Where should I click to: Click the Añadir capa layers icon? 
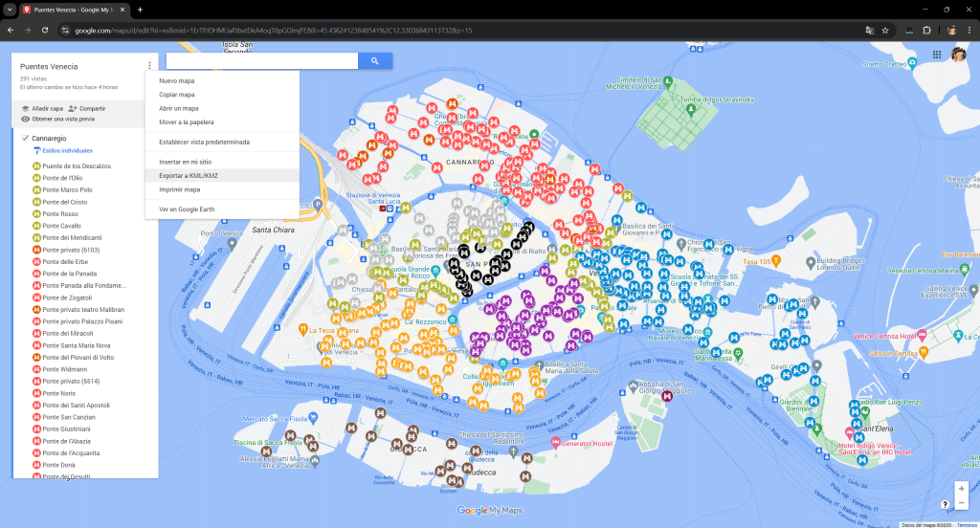(26, 108)
